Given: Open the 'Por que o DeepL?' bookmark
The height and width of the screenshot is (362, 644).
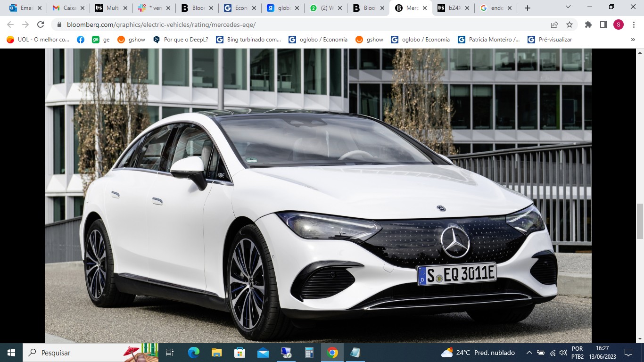Looking at the screenshot, I should 181,40.
